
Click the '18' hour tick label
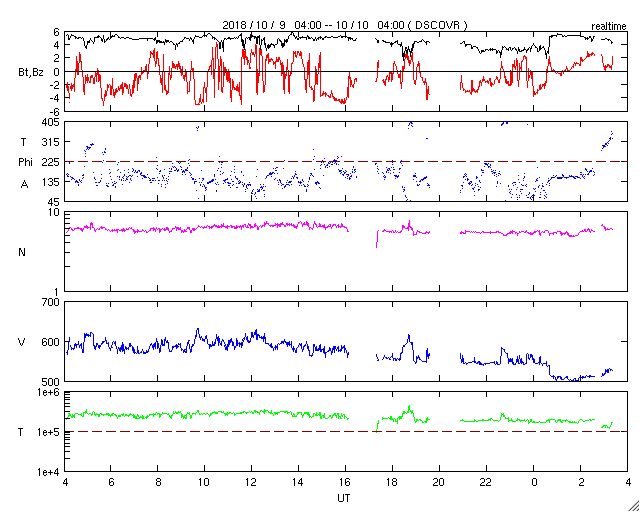393,484
